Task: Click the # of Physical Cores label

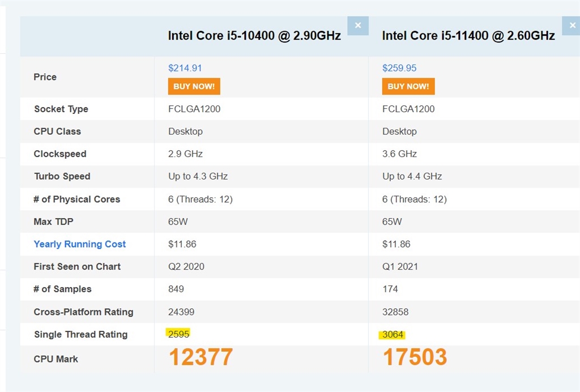Action: coord(76,199)
